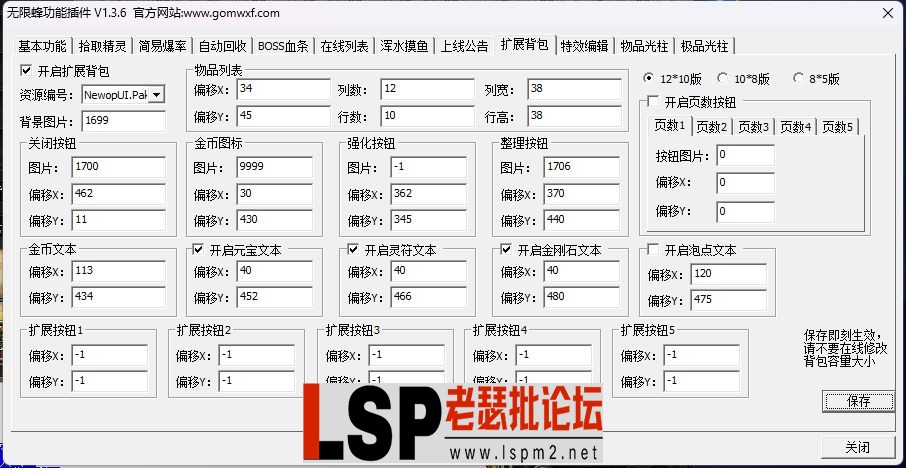The image size is (906, 468).
Task: Select the 特效编辑 tab
Action: (584, 46)
